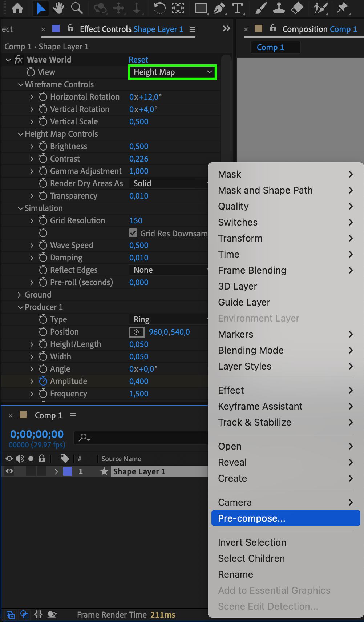Image resolution: width=364 pixels, height=622 pixels.
Task: Toggle Grid Res Downsamples checkbox
Action: pos(133,233)
